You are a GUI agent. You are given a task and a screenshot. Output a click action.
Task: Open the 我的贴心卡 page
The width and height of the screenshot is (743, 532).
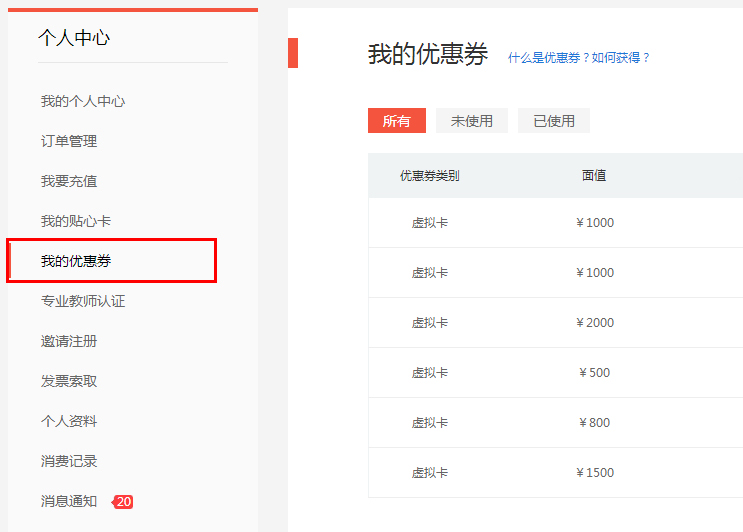click(76, 221)
